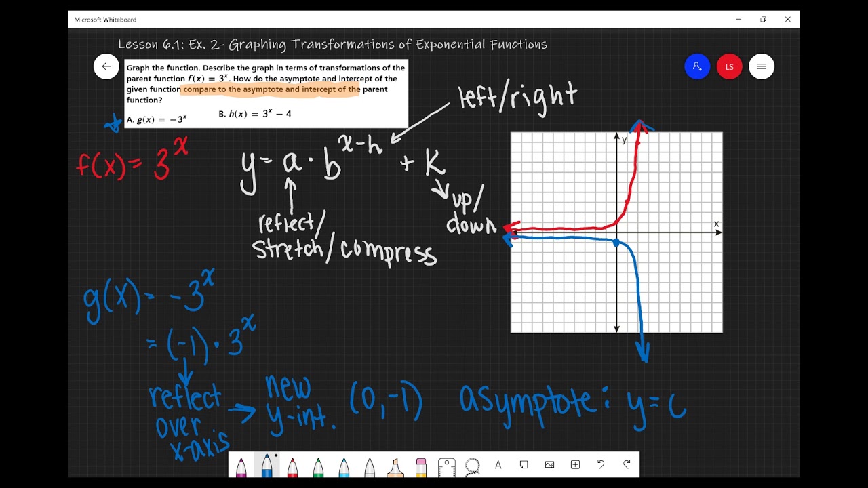Activate the lasso select tool
This screenshot has width=868, height=488.
(x=473, y=466)
